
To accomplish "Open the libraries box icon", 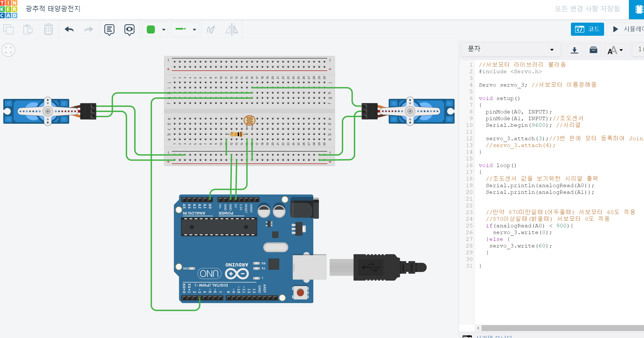I will coord(593,50).
